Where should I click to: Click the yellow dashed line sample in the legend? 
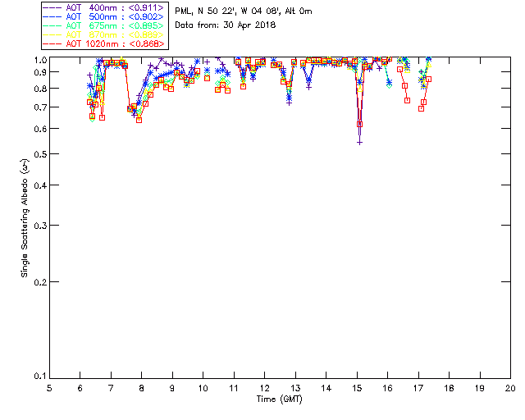click(x=52, y=34)
